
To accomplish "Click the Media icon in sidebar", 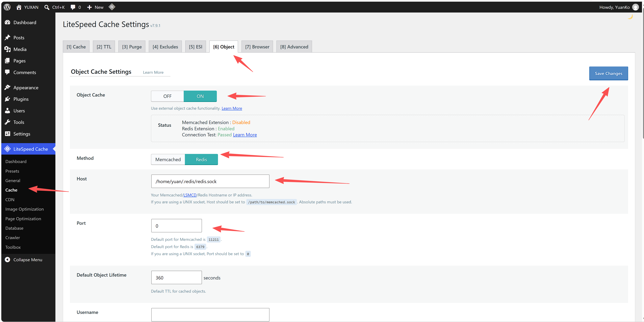I will click(x=7, y=49).
